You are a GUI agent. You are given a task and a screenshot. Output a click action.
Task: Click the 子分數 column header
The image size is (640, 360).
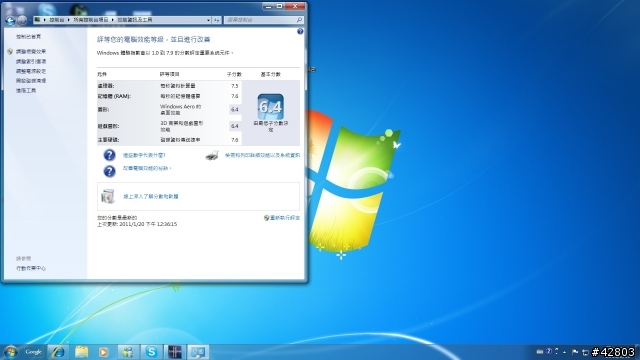coord(234,74)
